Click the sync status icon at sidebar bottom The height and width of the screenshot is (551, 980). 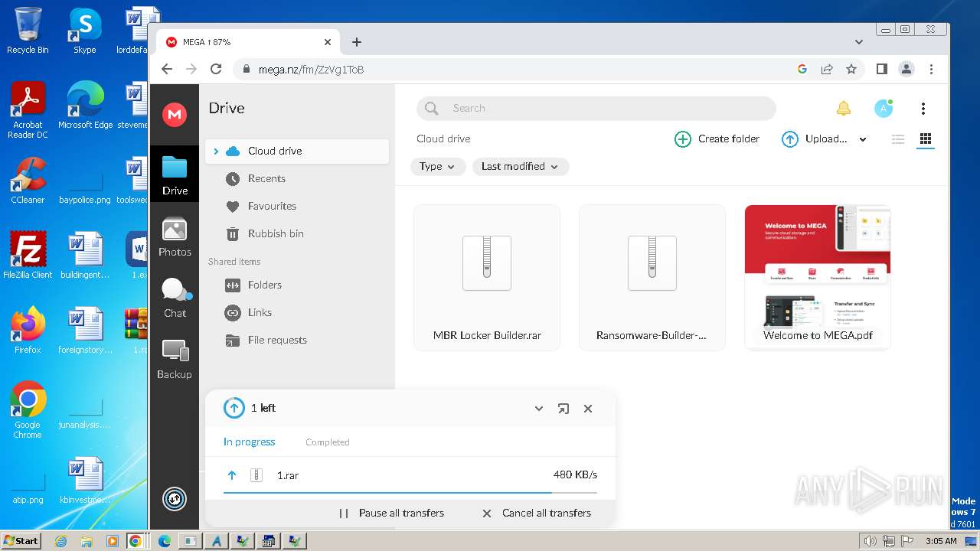pos(175,499)
